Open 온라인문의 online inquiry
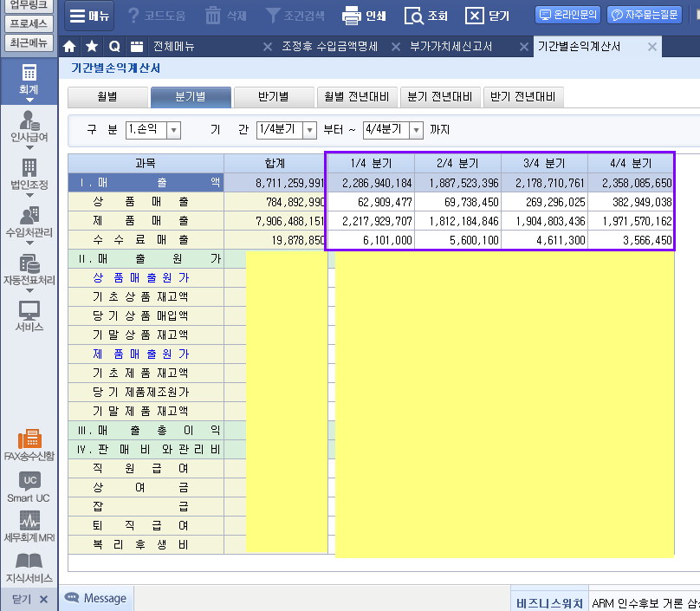 point(567,15)
